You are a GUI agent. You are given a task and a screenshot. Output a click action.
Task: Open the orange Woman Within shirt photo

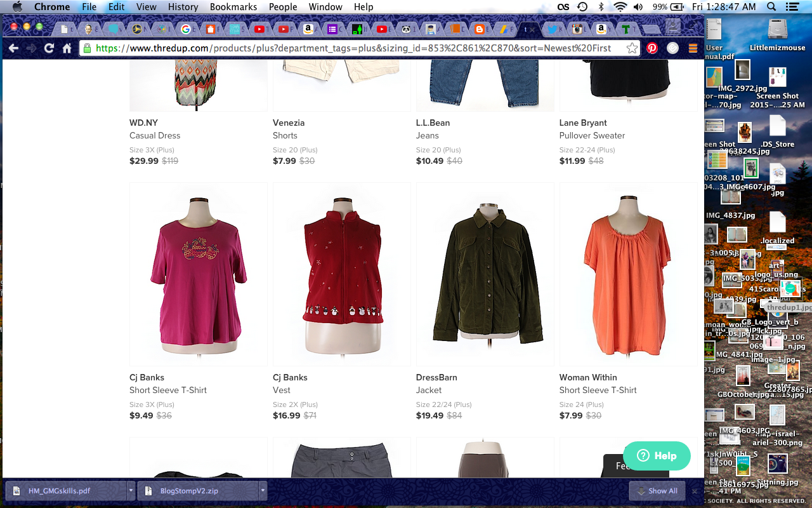[x=629, y=274]
